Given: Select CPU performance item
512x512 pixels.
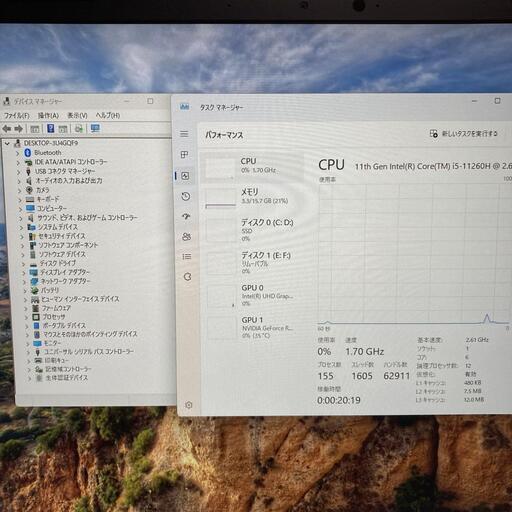Looking at the screenshot, I should point(252,167).
